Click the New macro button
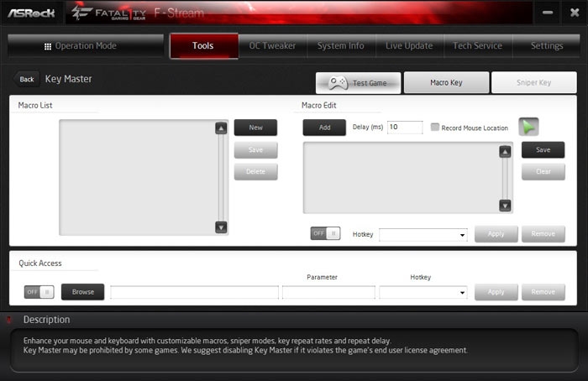Viewport: 588px width, 381px height. (x=255, y=128)
